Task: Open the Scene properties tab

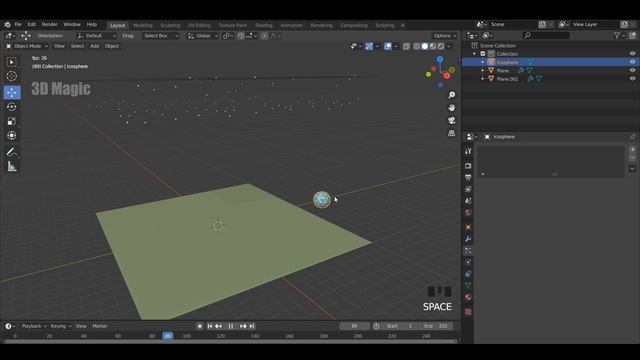Action: (x=468, y=201)
